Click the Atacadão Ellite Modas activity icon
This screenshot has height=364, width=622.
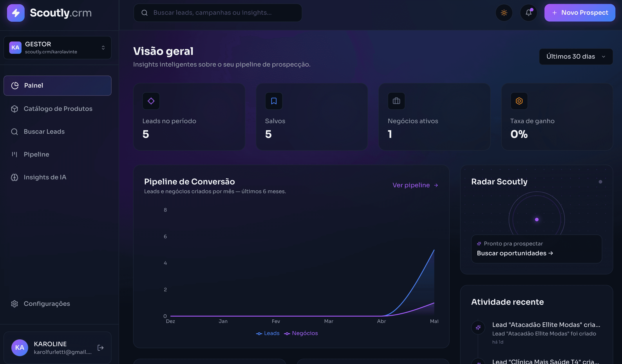pos(478,328)
